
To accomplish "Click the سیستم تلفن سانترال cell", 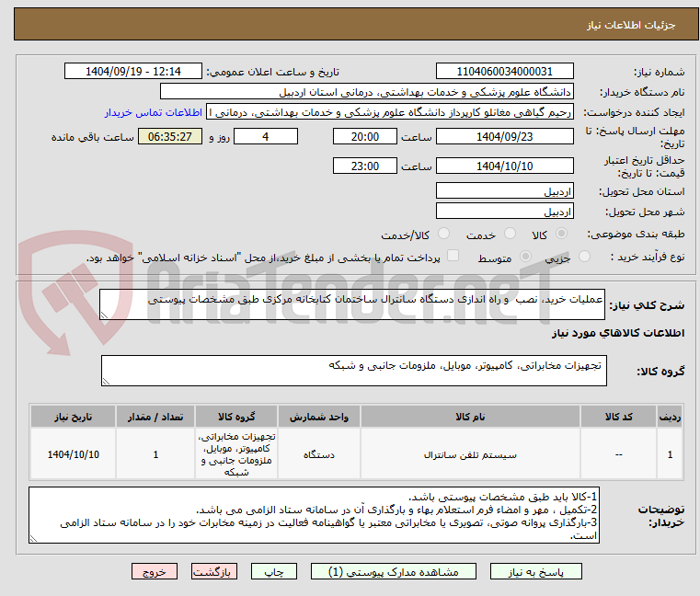I will click(x=470, y=454).
